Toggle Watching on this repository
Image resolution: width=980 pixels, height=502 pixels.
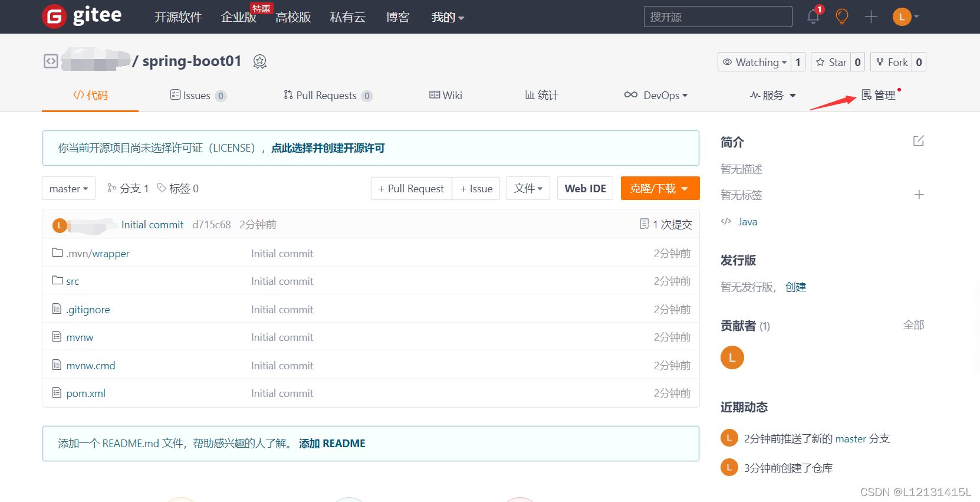coord(754,62)
